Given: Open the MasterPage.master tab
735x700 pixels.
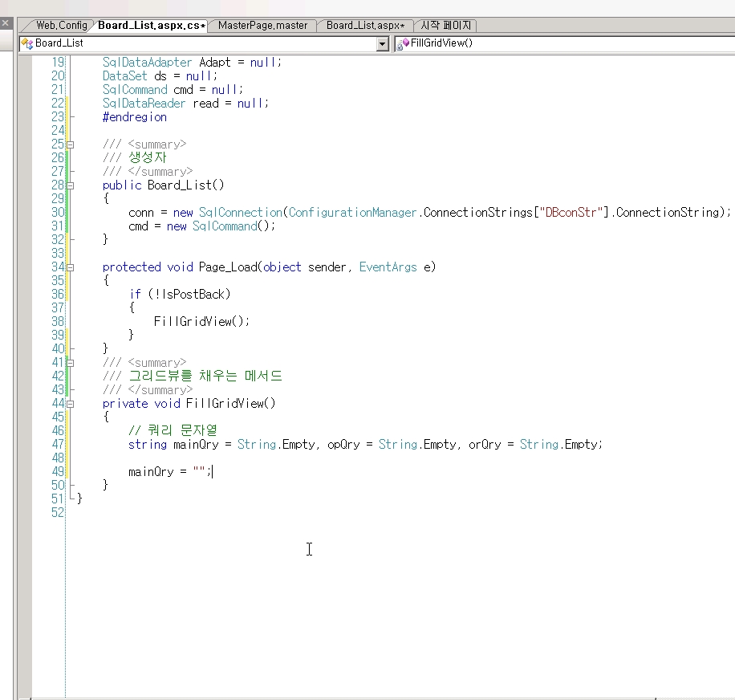Looking at the screenshot, I should coord(262,26).
